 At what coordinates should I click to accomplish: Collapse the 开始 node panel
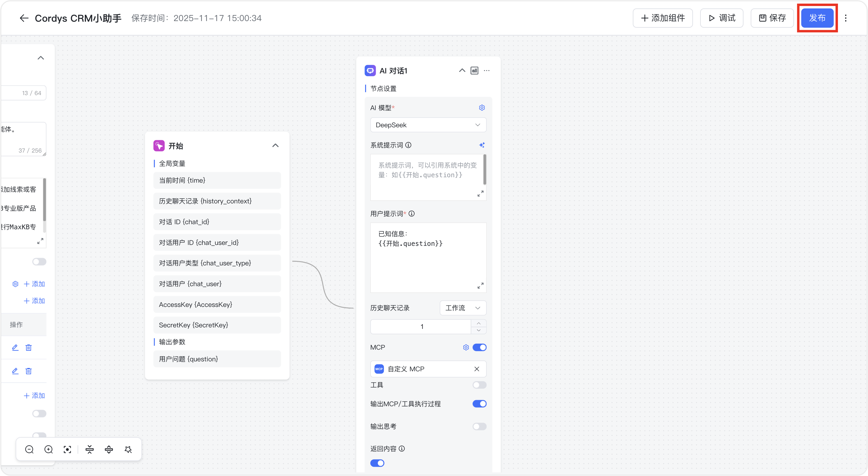(x=275, y=145)
